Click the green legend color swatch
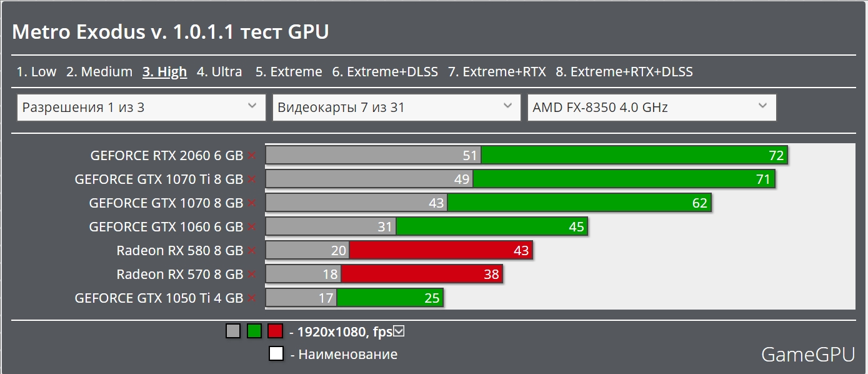The width and height of the screenshot is (868, 374). 254,331
